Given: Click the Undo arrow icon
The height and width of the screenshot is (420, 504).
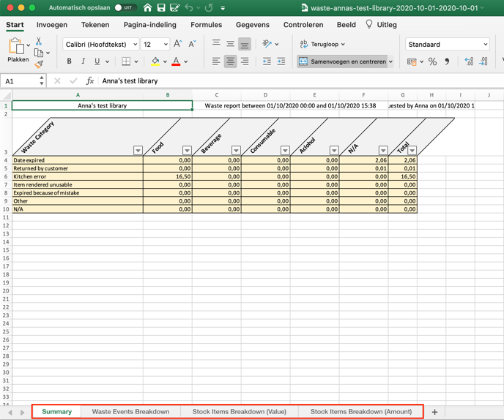Looking at the screenshot, I should [x=189, y=8].
